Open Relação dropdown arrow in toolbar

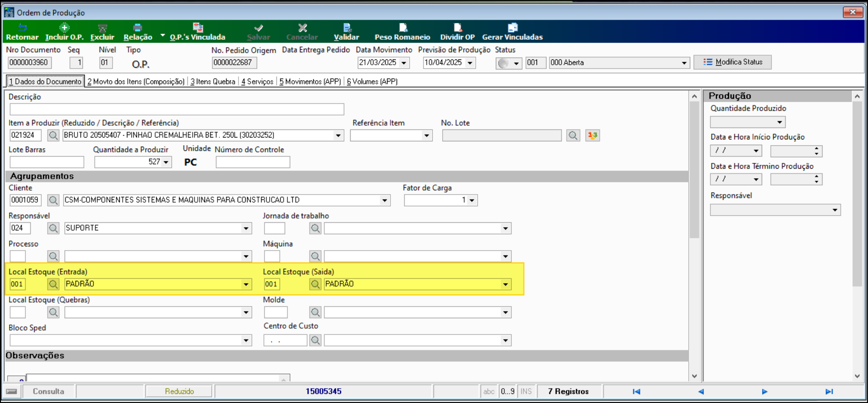162,35
